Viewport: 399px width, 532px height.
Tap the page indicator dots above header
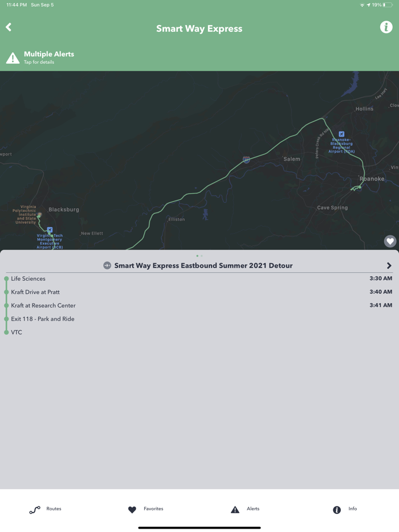point(199,256)
